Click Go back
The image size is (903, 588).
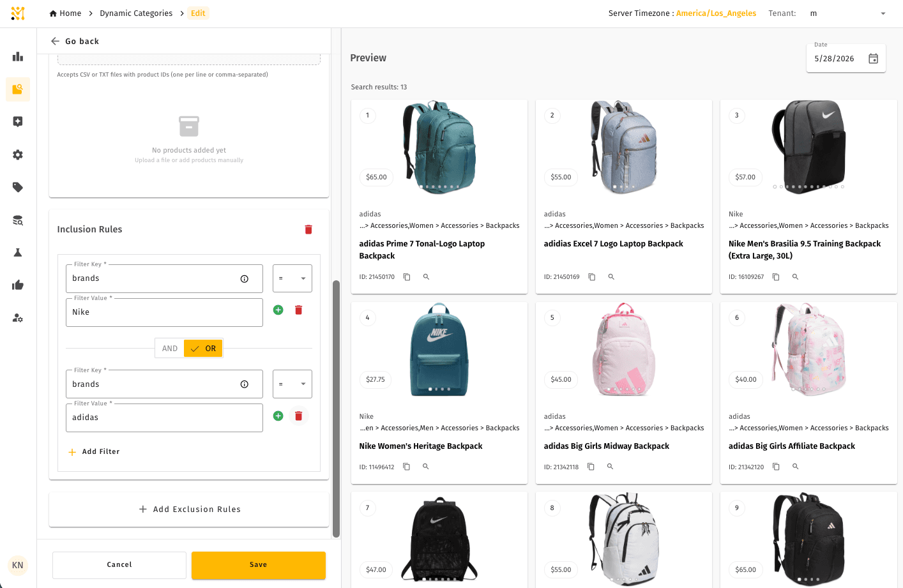[x=75, y=41]
